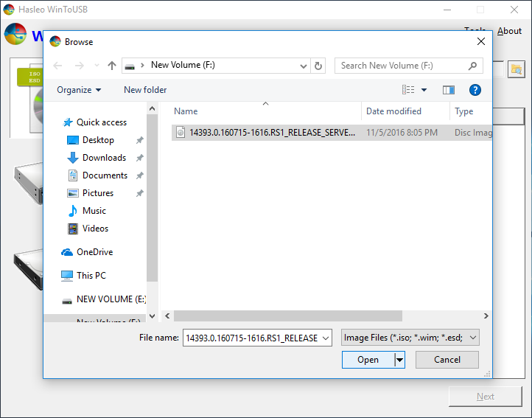Expand the address bar history dropdown
This screenshot has height=418, width=532.
click(304, 66)
